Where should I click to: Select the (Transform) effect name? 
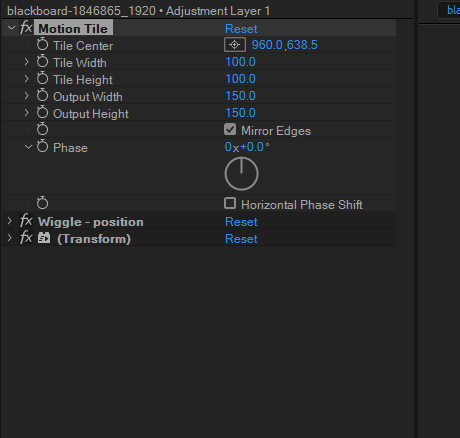pyautogui.click(x=94, y=239)
